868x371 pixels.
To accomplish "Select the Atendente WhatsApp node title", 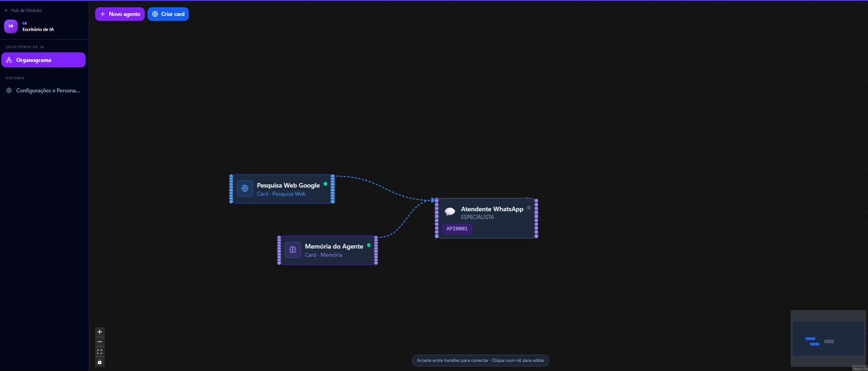I will (x=492, y=209).
